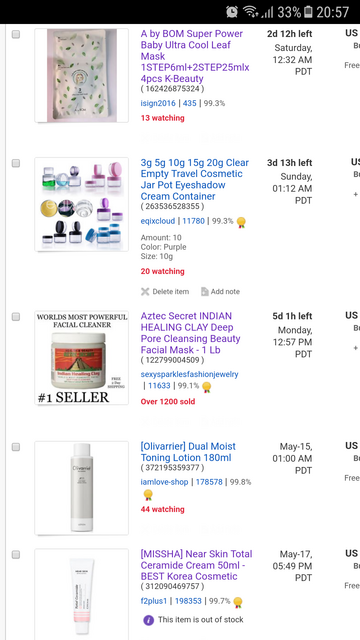View feedback score 178578
The width and height of the screenshot is (360, 640).
[209, 482]
